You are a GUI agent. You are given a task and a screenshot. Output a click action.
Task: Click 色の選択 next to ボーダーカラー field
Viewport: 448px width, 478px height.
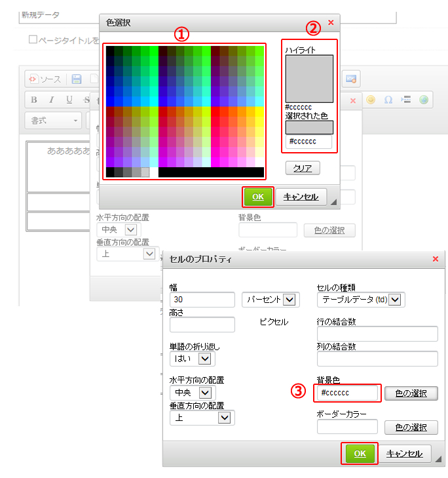(x=411, y=427)
